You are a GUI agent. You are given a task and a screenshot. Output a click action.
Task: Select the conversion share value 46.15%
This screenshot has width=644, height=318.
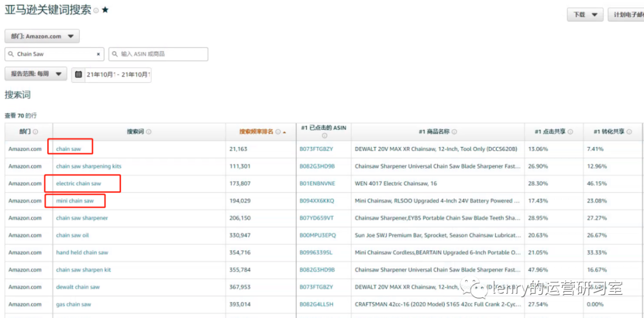tap(597, 183)
